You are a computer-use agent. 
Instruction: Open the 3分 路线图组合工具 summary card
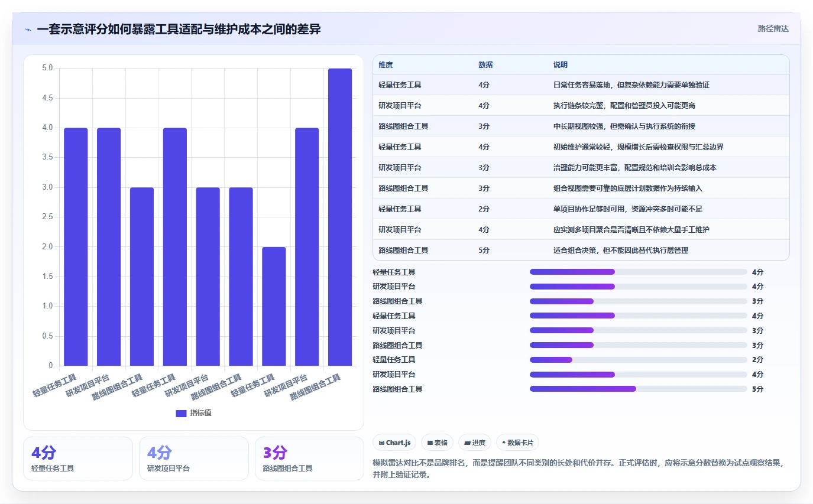[x=309, y=459]
